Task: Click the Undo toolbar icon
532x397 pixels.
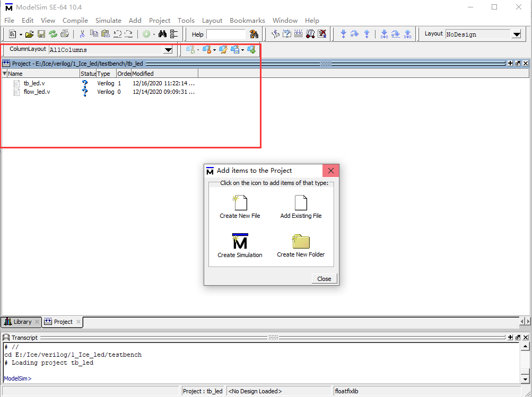Action: 118,33
